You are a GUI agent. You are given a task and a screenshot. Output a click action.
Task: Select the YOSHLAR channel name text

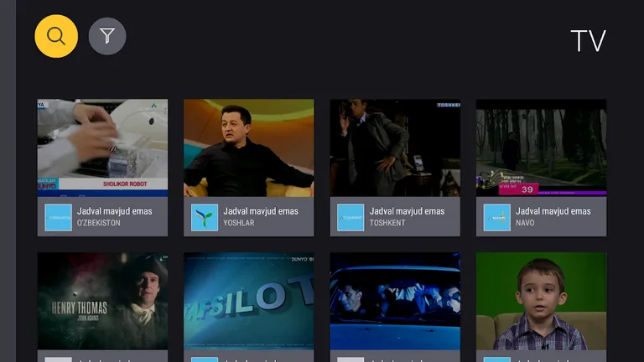[239, 223]
